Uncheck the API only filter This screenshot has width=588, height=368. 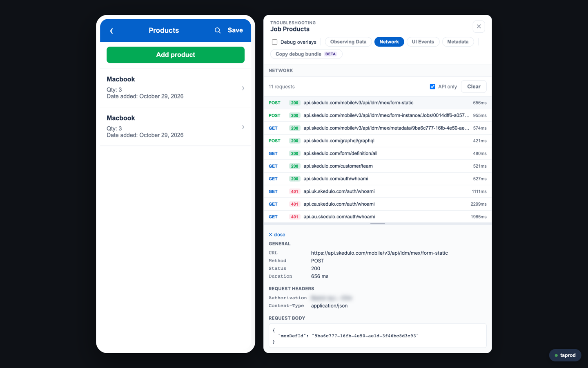coord(432,87)
